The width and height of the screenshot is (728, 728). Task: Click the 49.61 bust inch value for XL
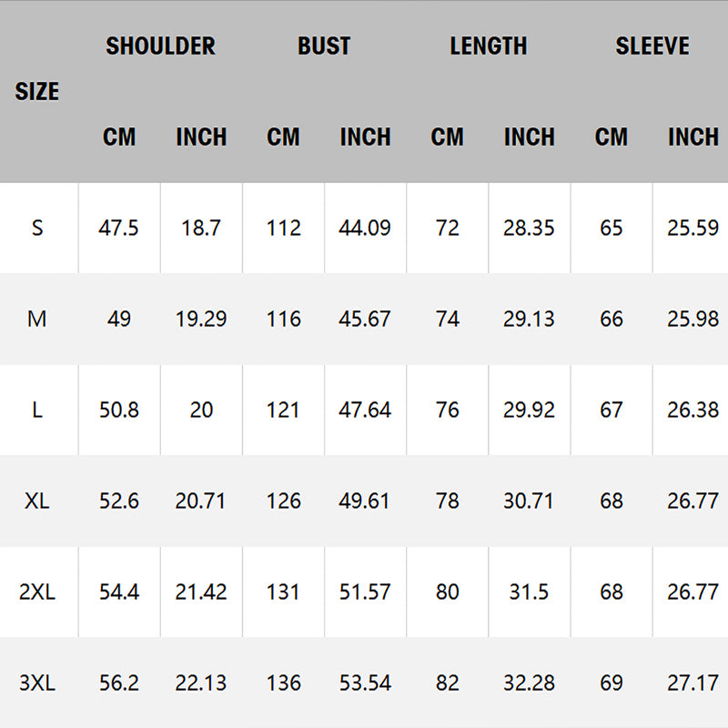click(x=365, y=500)
